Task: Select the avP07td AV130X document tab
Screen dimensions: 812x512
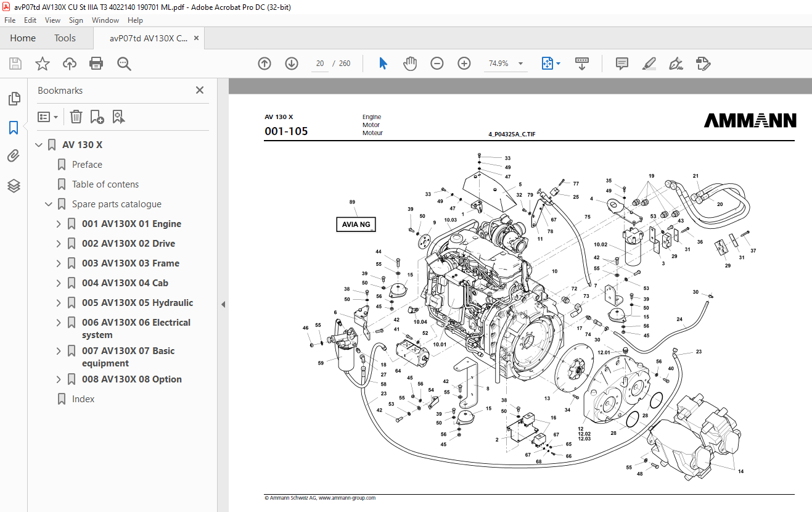Action: pyautogui.click(x=149, y=38)
